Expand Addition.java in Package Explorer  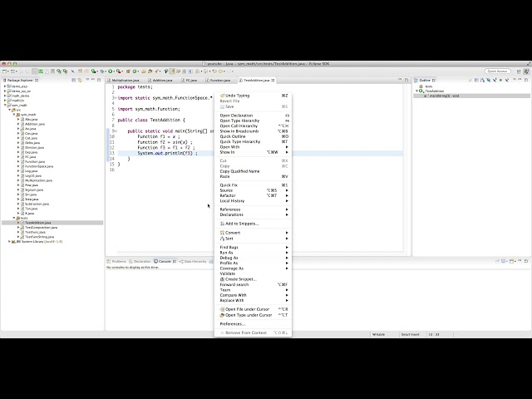coord(18,124)
